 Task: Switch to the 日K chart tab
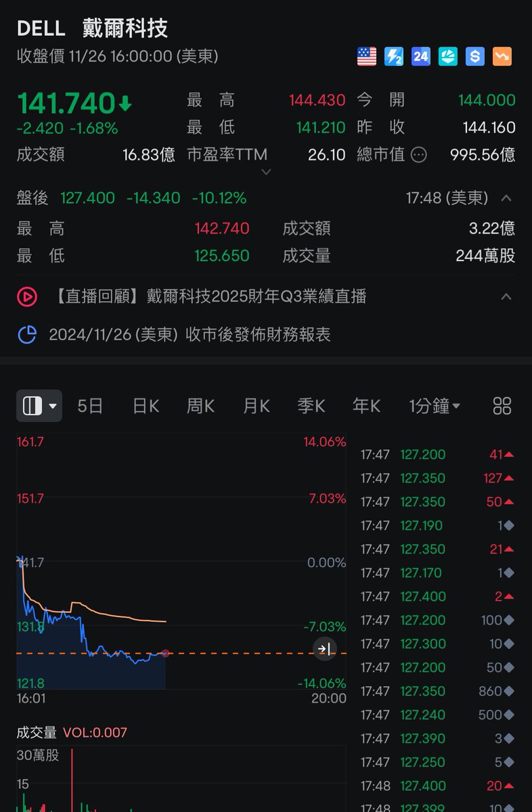pos(146,406)
